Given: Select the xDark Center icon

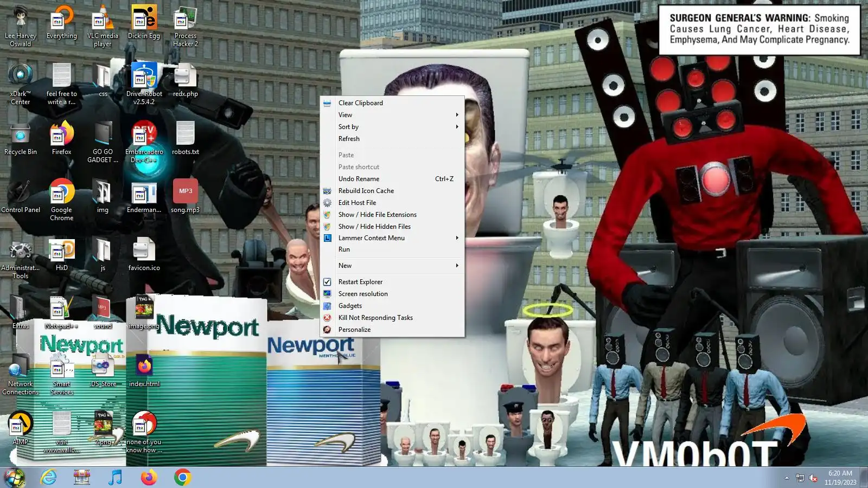Looking at the screenshot, I should click(21, 83).
